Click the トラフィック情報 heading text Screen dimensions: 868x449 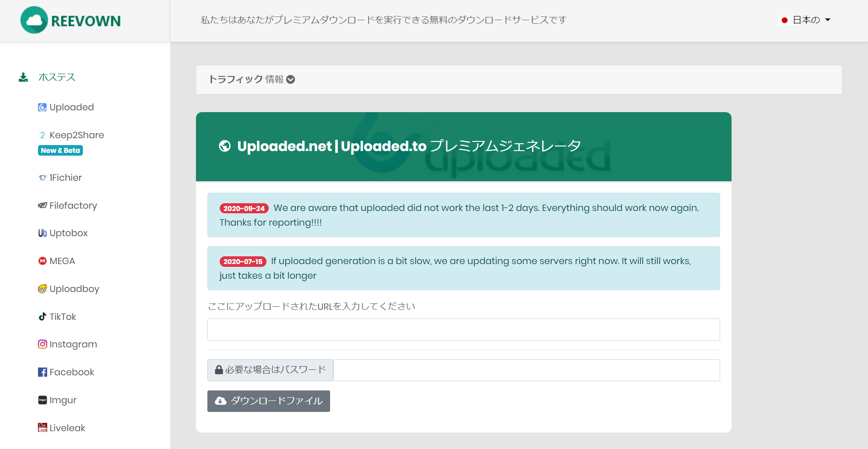246,80
